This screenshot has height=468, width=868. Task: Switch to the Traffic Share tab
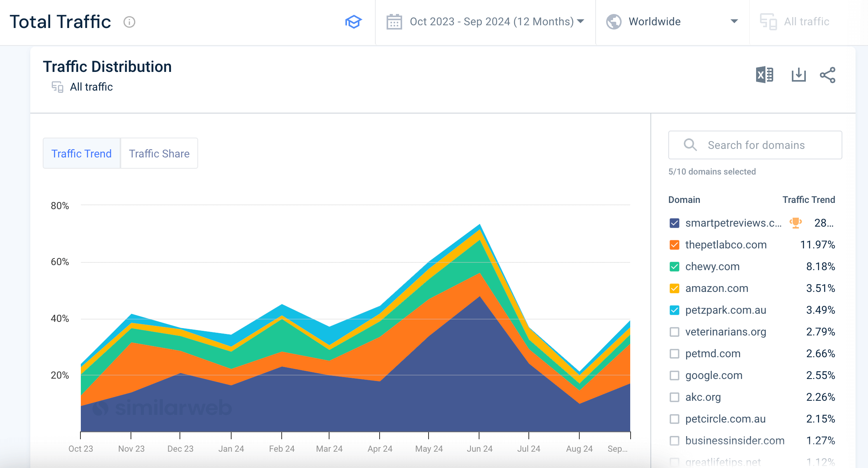[159, 154]
